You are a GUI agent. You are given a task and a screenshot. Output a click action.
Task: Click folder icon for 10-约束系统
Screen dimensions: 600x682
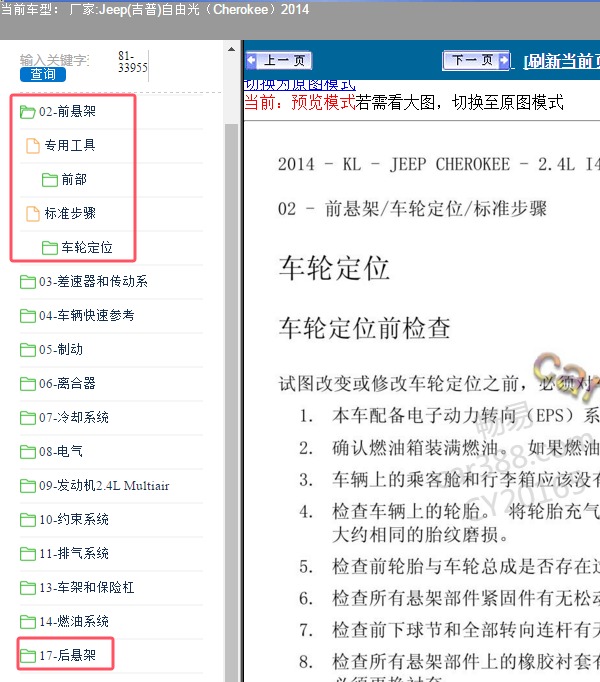tap(28, 519)
